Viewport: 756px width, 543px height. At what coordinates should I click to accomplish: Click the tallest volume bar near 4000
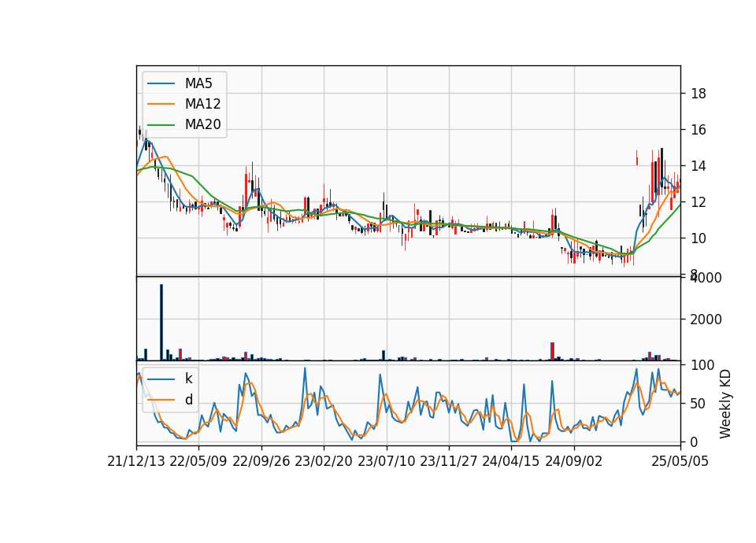coord(161,323)
